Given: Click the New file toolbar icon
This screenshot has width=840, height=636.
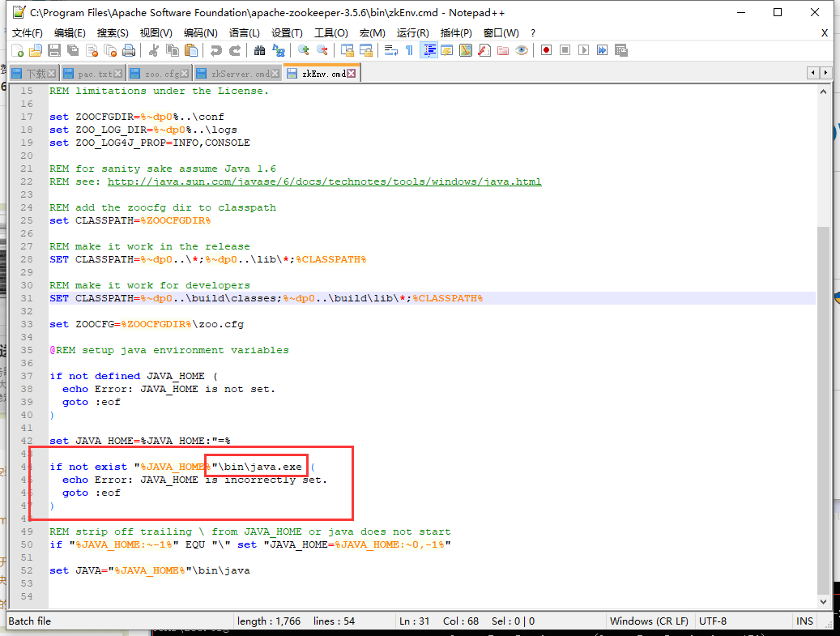Looking at the screenshot, I should pyautogui.click(x=17, y=50).
